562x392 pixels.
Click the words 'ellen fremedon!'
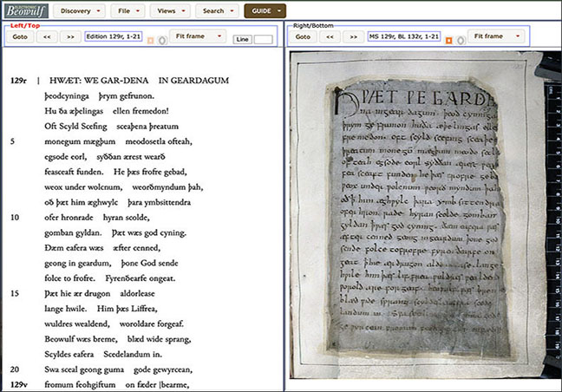[140, 111]
